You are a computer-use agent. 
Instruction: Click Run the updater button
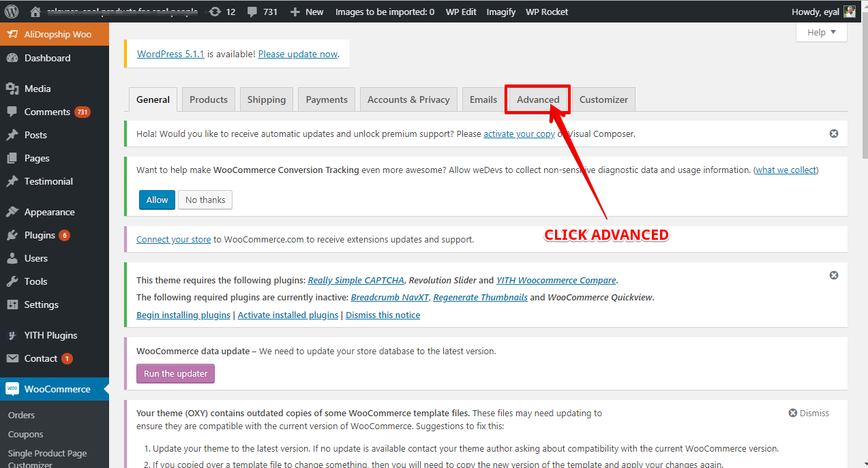click(175, 373)
